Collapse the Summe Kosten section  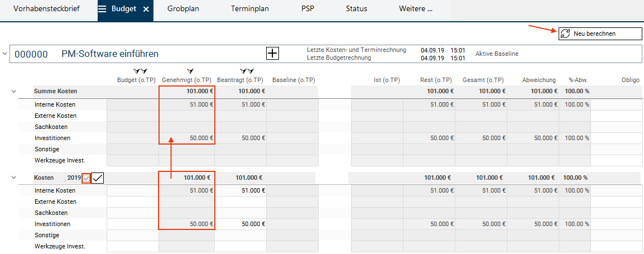(14, 92)
